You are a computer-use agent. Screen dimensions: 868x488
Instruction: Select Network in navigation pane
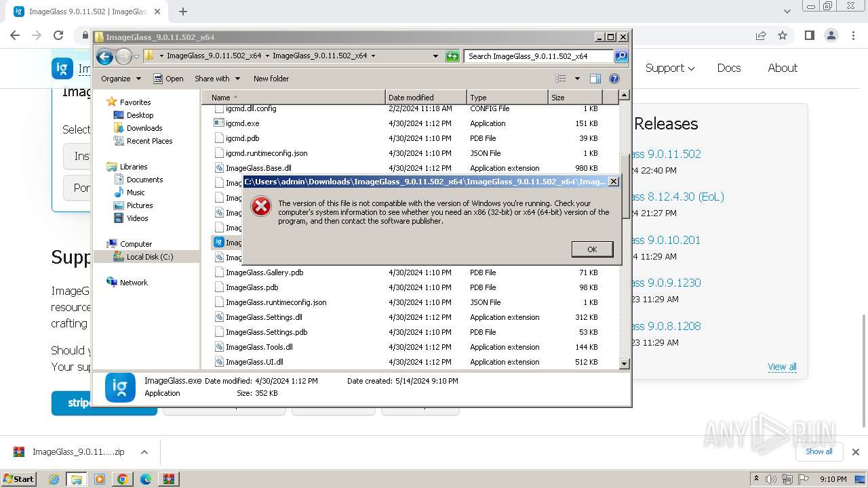[x=134, y=283]
